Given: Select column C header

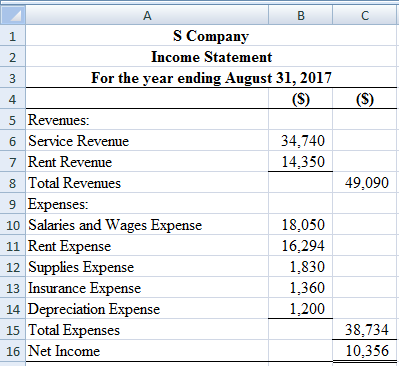Looking at the screenshot, I should [365, 15].
